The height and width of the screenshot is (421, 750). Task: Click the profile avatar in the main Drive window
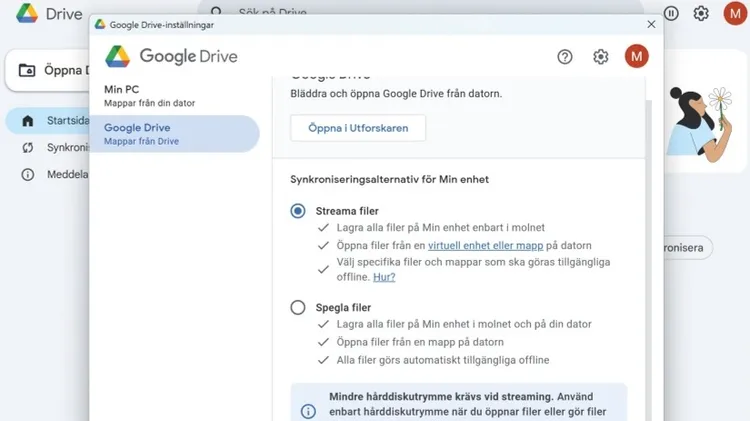(735, 13)
